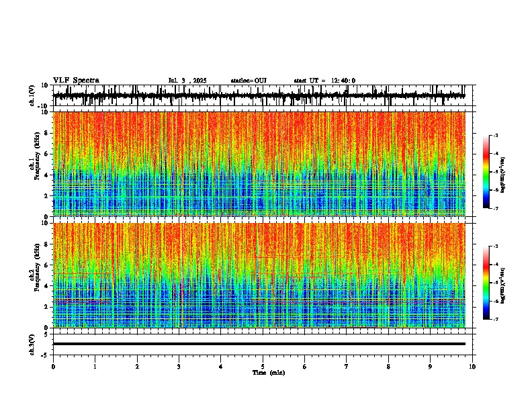This screenshot has width=532, height=411.
Task: Click the ch.1 spectrogram color scale bar
Action: pos(486,172)
